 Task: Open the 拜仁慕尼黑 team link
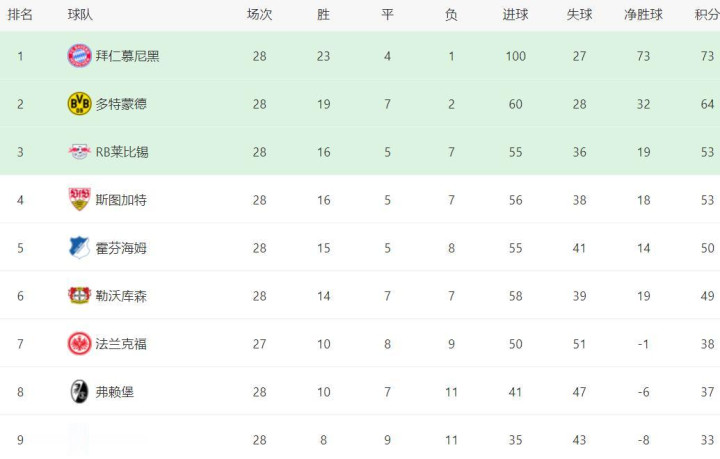[127, 56]
